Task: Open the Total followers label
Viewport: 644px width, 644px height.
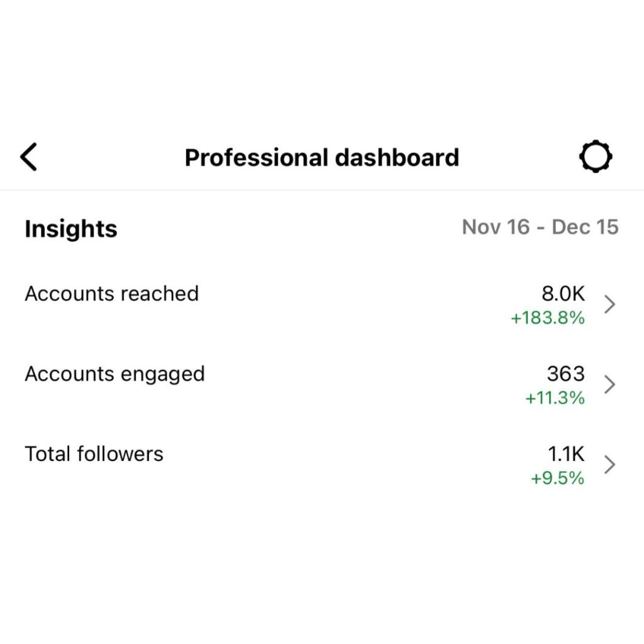Action: click(94, 454)
